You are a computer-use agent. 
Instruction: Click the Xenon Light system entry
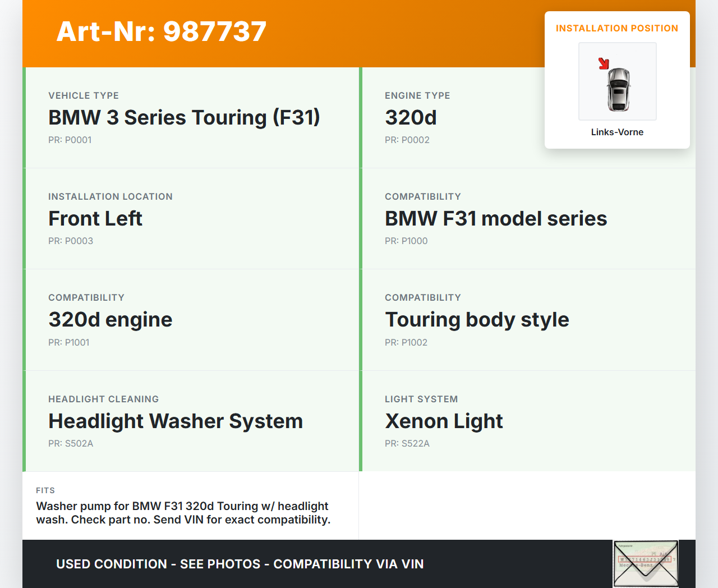point(444,421)
